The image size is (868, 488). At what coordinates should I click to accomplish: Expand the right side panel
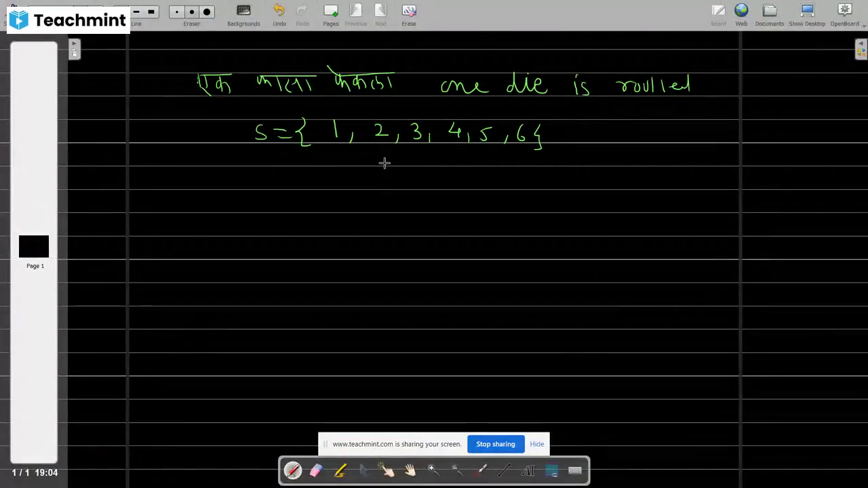tap(861, 49)
